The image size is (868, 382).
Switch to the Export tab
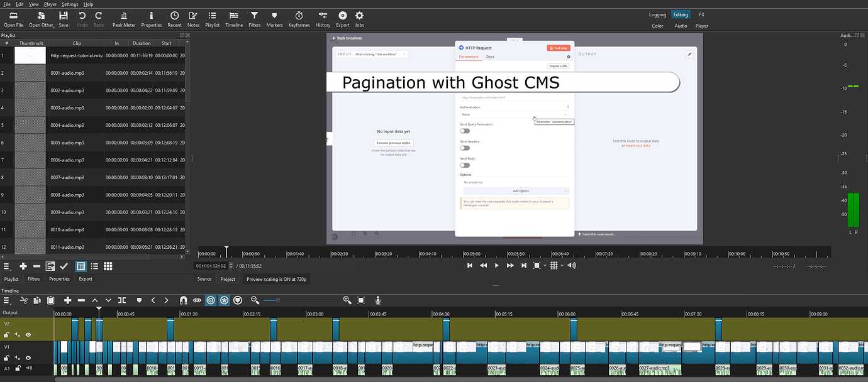[84, 278]
